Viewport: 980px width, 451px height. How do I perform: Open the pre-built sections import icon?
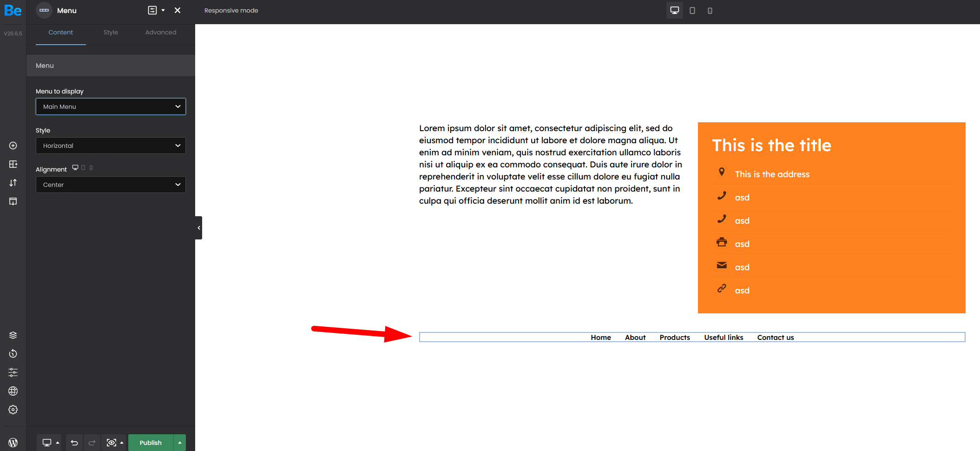[13, 201]
